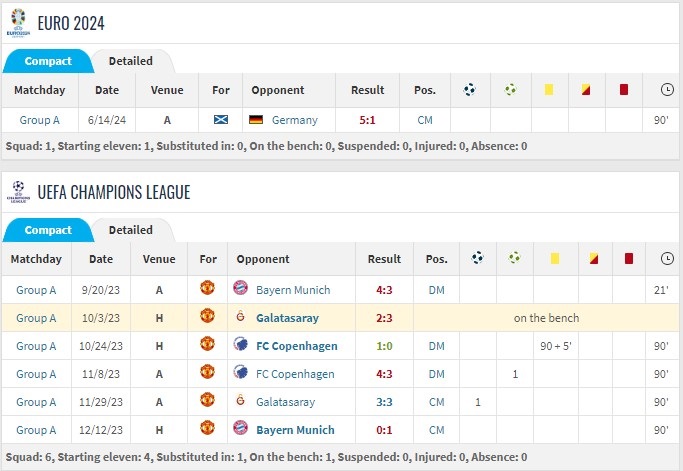Open the Germany opponent link
The image size is (683, 471).
click(294, 120)
